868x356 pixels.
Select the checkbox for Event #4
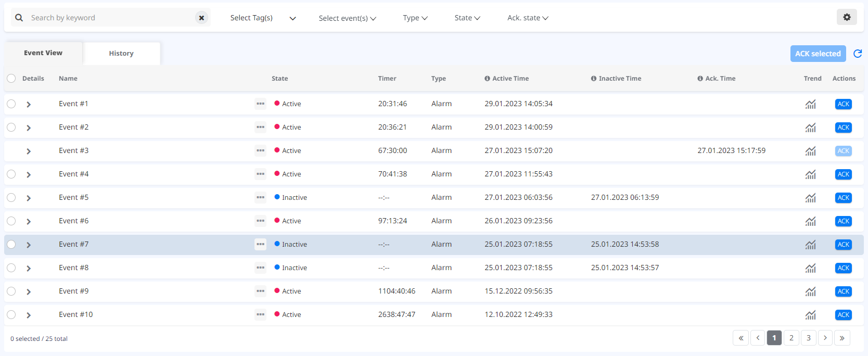tap(11, 174)
